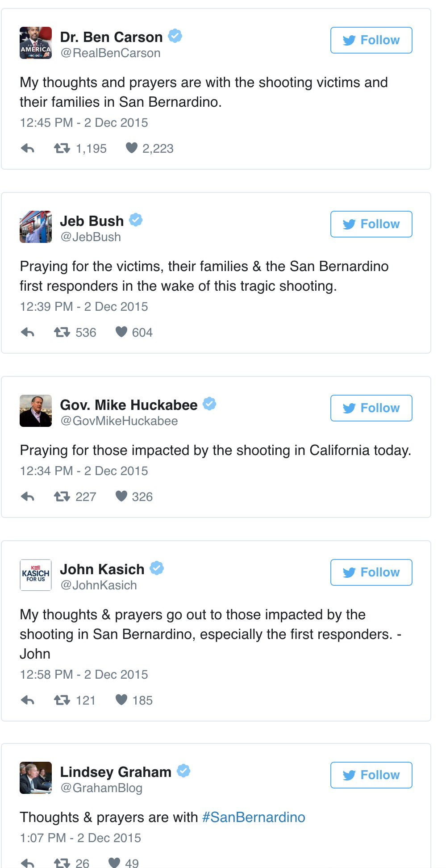Viewport: 446px width, 868px height.
Task: Follow Gov. Mike Huckabee
Action: [x=371, y=408]
